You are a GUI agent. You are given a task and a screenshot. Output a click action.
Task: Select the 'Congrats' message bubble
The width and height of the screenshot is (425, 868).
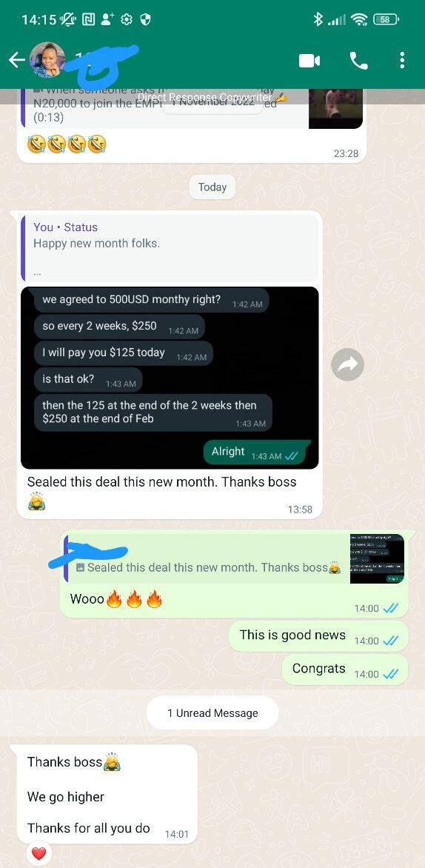point(345,670)
